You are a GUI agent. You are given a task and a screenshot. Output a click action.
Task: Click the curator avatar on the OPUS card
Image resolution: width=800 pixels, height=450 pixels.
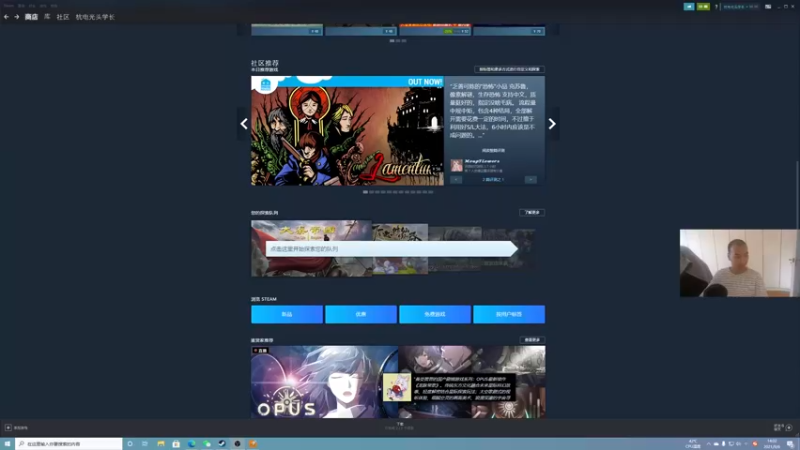[397, 387]
